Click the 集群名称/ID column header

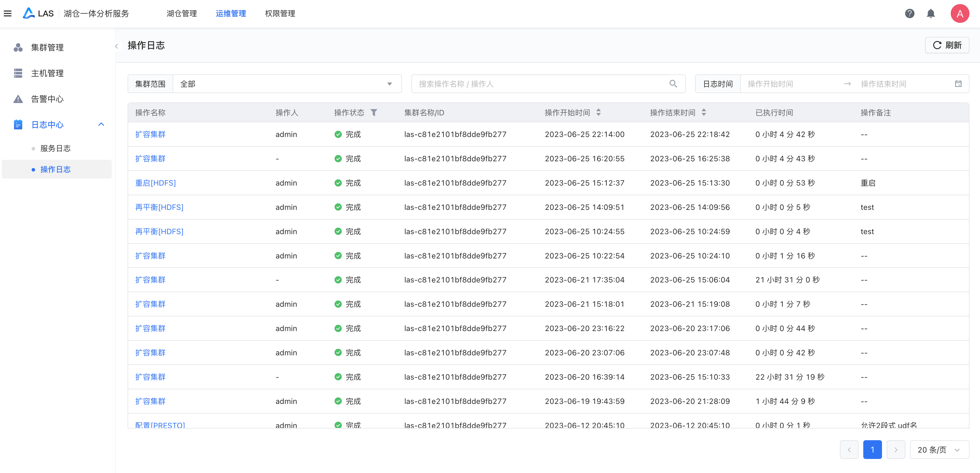click(x=424, y=113)
